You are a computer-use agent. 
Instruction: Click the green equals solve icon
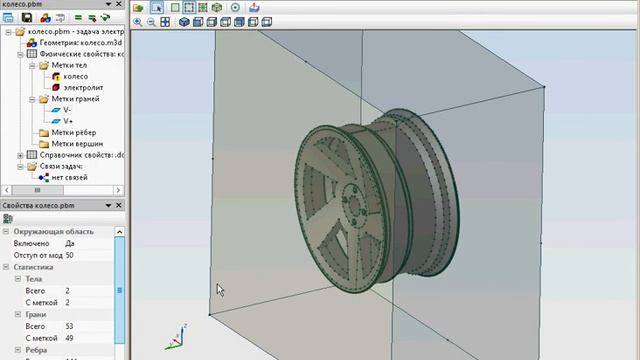[x=78, y=18]
